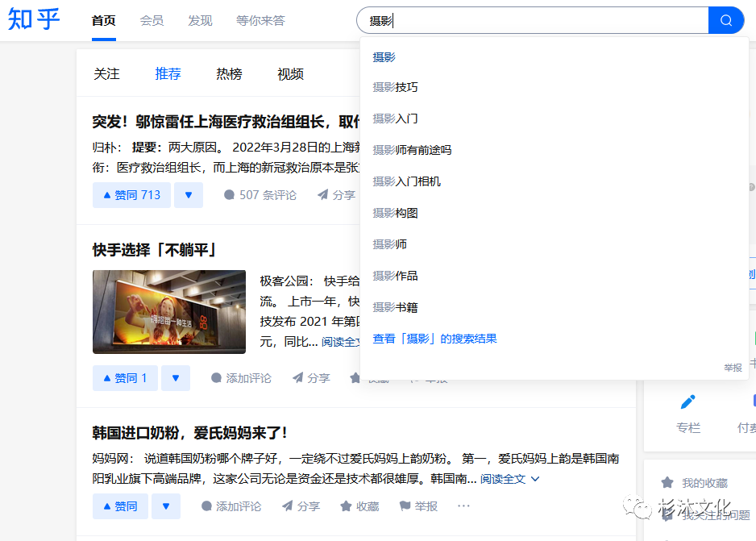Click the 我的收藏 star icon
Viewport: 756px width, 541px height.
[667, 483]
